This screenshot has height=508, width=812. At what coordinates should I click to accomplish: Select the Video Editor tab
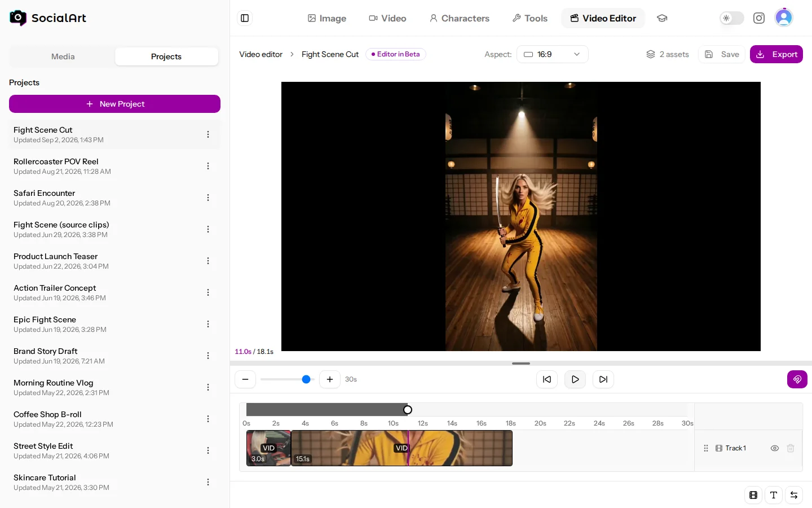pyautogui.click(x=603, y=18)
